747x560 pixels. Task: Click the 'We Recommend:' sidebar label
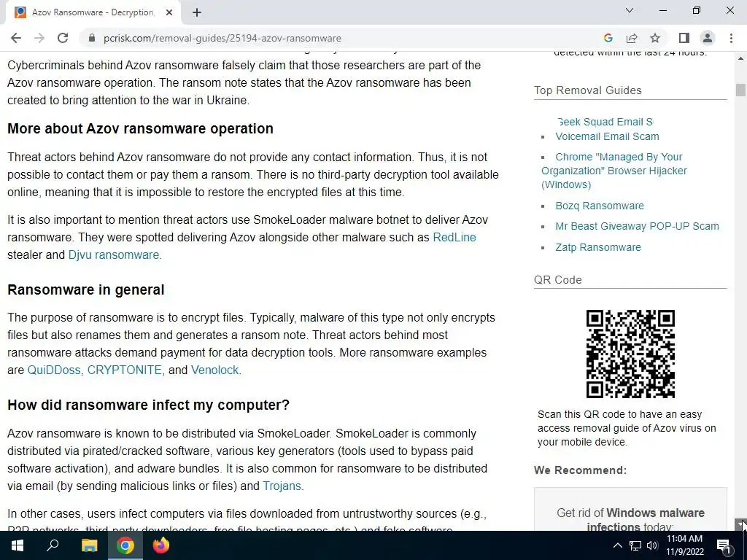pyautogui.click(x=580, y=470)
